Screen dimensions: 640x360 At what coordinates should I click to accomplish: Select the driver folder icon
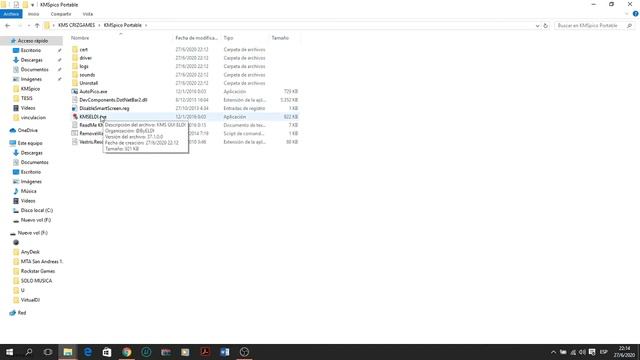pyautogui.click(x=75, y=58)
